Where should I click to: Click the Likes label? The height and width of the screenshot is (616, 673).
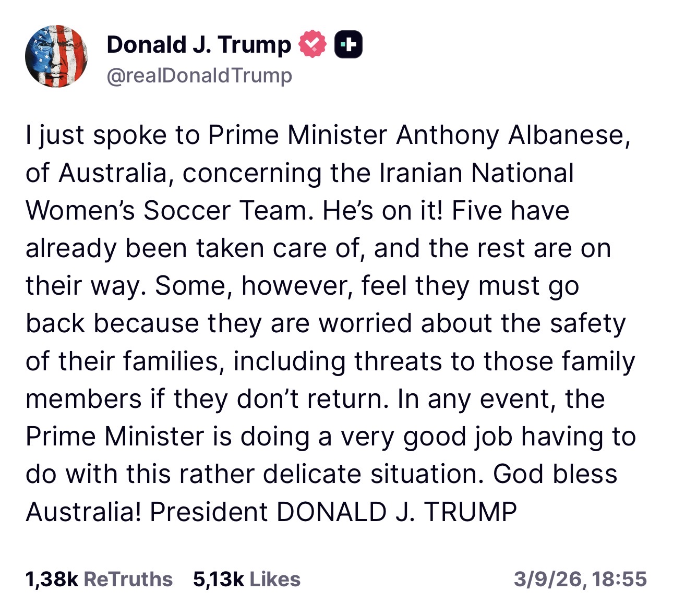click(275, 579)
